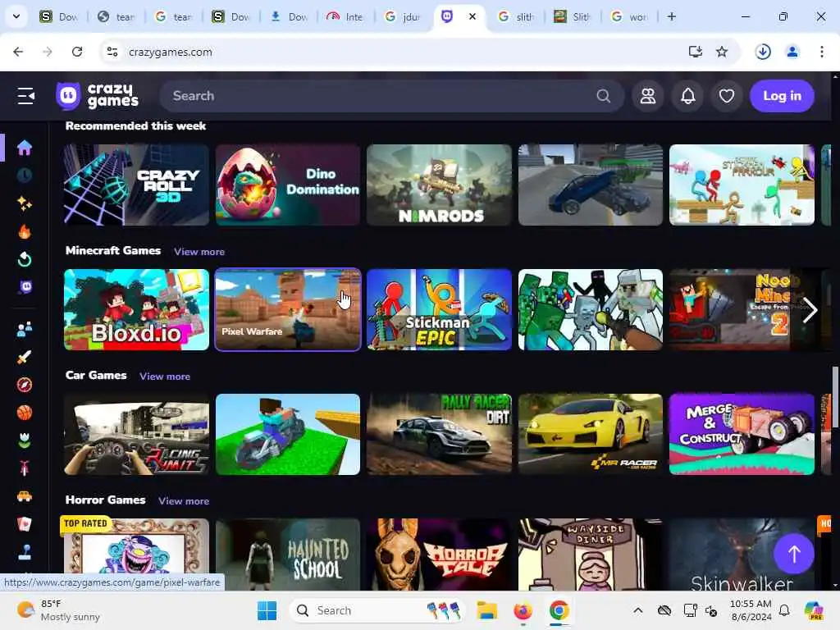
Task: Open Crazy Roll 3D game thumbnail
Action: [137, 185]
